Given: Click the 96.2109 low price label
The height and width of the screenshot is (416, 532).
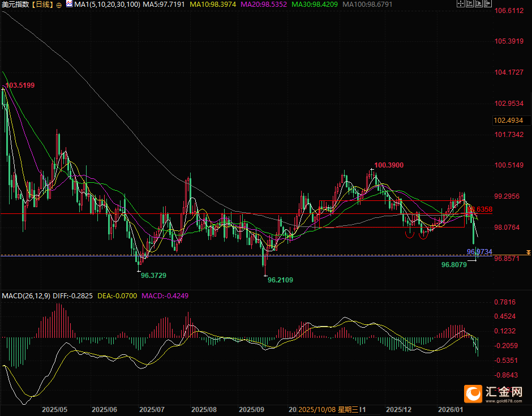Looking at the screenshot, I should [x=280, y=280].
